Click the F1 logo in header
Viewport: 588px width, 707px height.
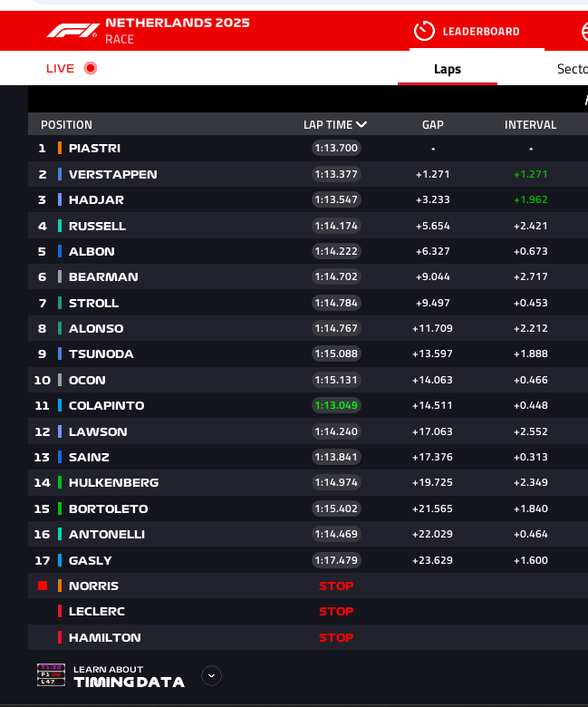click(x=72, y=31)
